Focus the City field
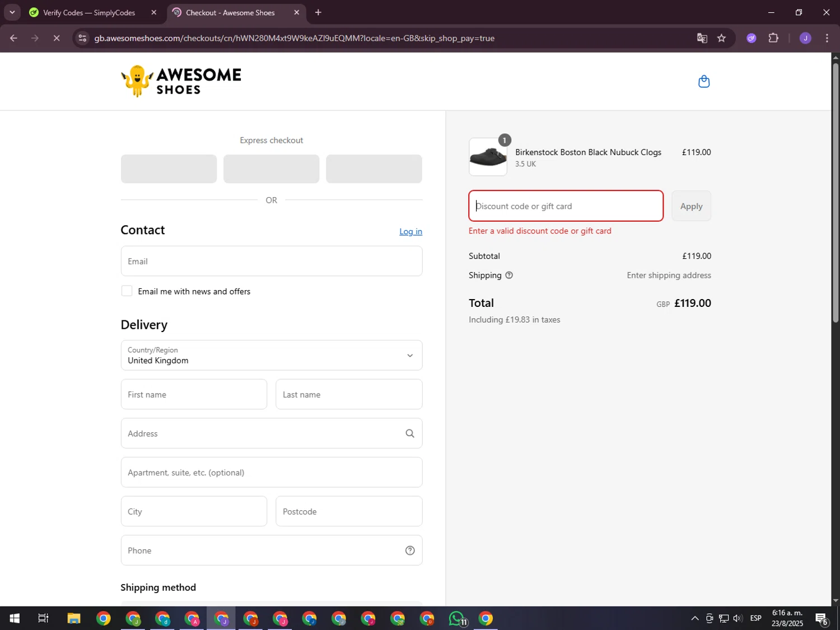 (x=194, y=511)
